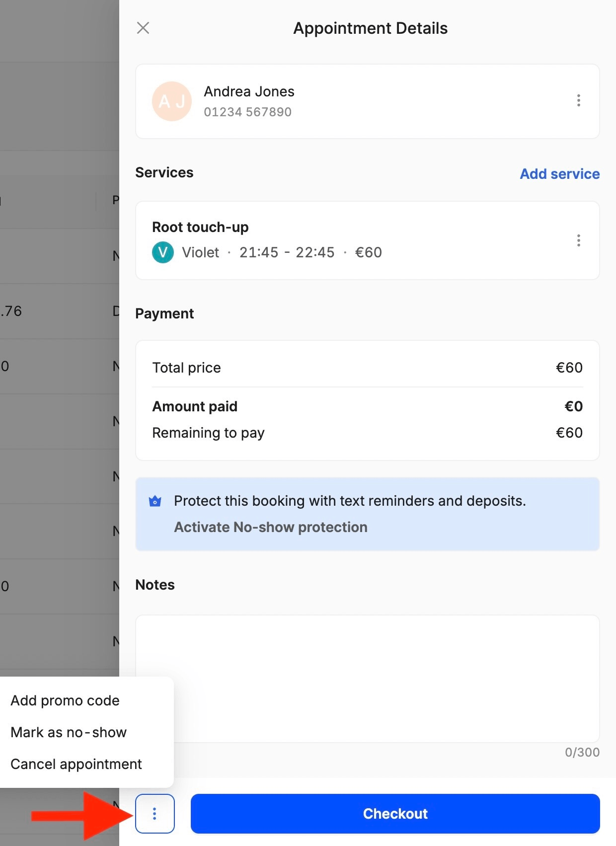The height and width of the screenshot is (846, 616).
Task: Click the AJ client avatar
Action: pos(171,101)
